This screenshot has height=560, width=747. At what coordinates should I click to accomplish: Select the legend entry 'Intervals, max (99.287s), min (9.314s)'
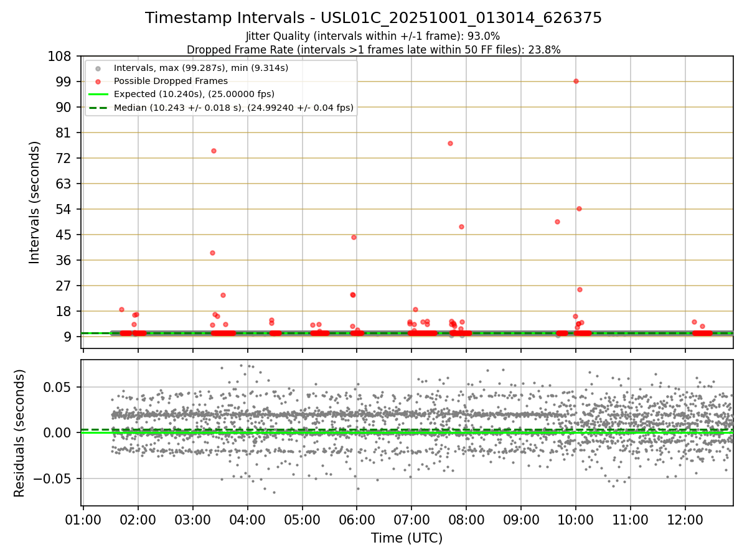[201, 67]
